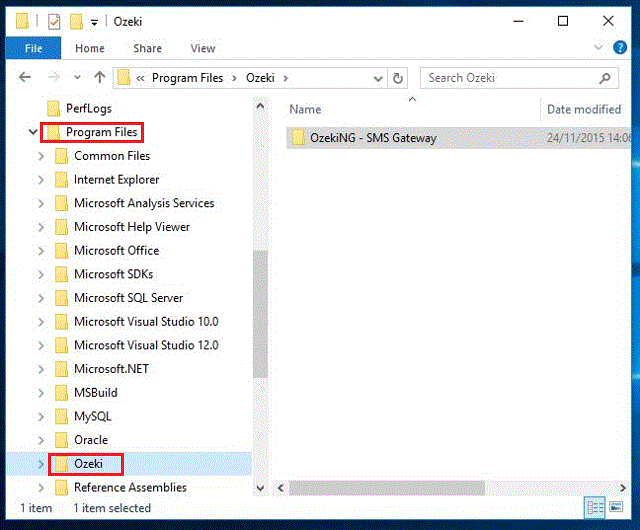Expand the Reference Assemblies node

click(x=41, y=488)
